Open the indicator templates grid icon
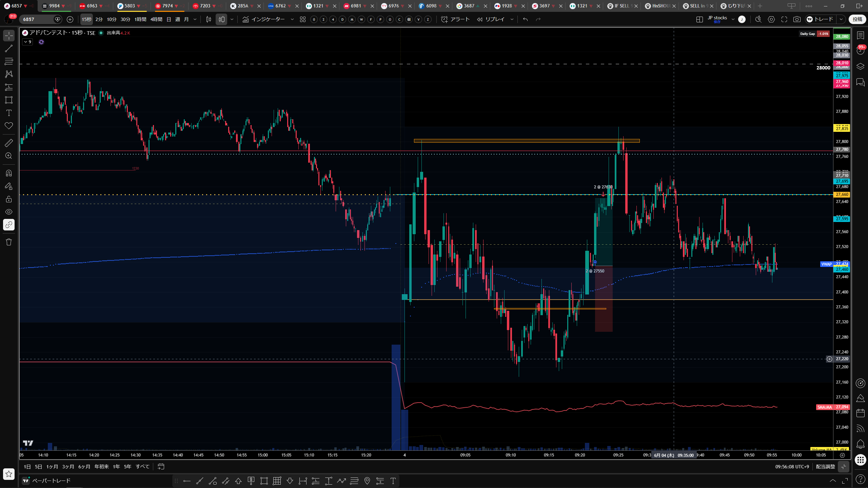This screenshot has height=488, width=868. [303, 19]
